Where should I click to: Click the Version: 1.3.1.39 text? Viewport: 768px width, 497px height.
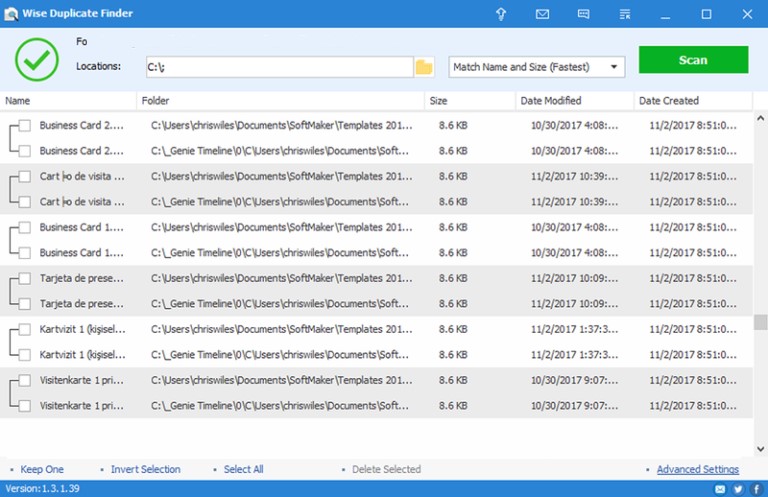(x=43, y=489)
